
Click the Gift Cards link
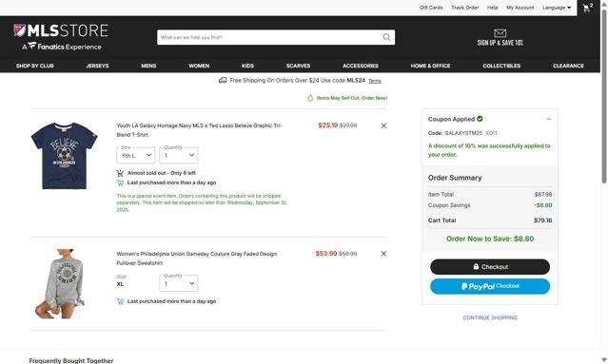431,8
